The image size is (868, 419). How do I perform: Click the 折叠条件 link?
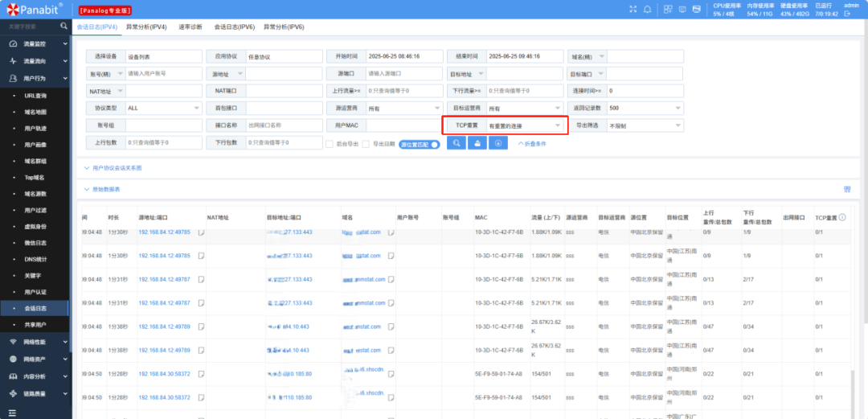[x=532, y=143]
